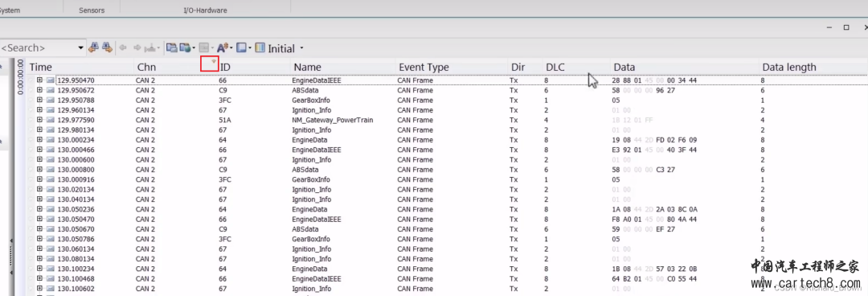Screen dimensions: 868x296
Task: Click the font 'A' display format icon
Action: click(x=222, y=48)
